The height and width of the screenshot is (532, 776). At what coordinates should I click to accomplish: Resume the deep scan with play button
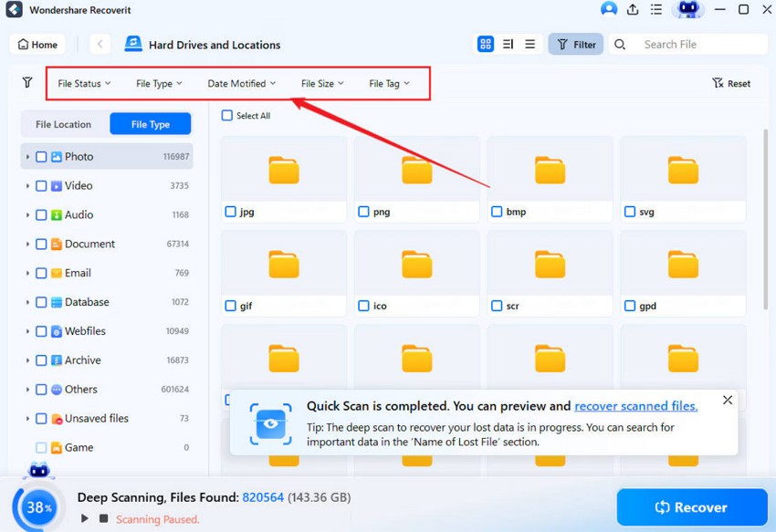coord(84,519)
